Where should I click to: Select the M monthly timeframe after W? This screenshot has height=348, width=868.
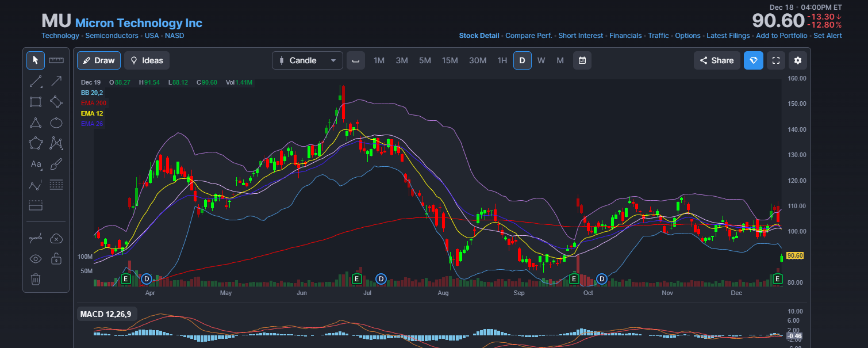pos(560,60)
